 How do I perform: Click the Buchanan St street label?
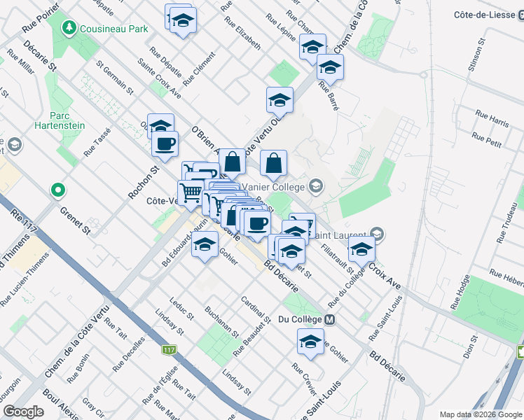(x=221, y=322)
